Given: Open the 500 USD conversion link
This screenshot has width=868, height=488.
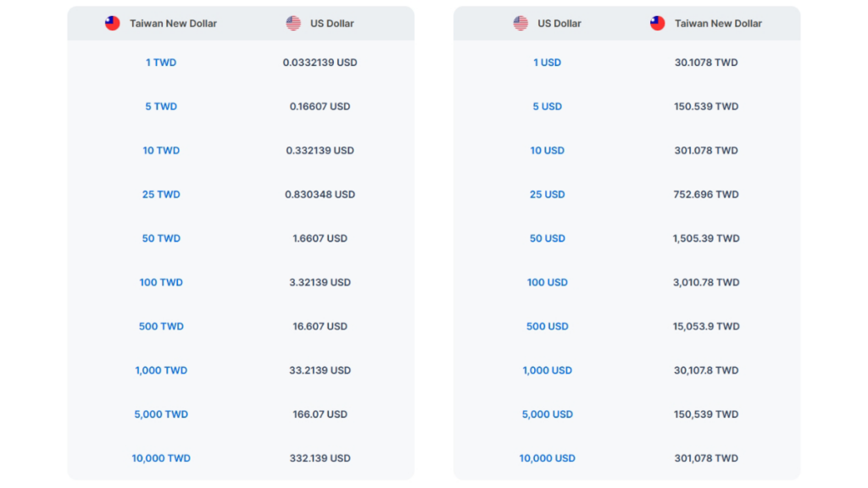Looking at the screenshot, I should (x=548, y=327).
